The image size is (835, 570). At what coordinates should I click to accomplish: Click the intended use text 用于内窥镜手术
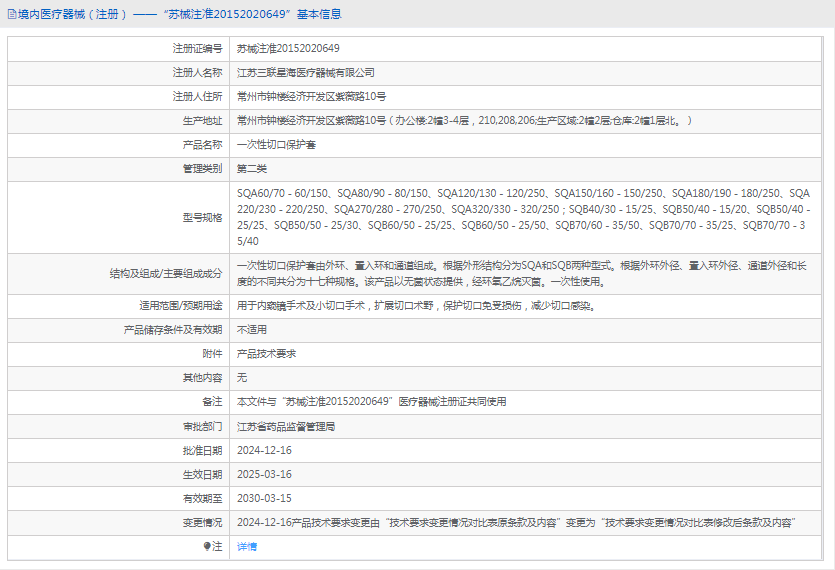pos(416,306)
